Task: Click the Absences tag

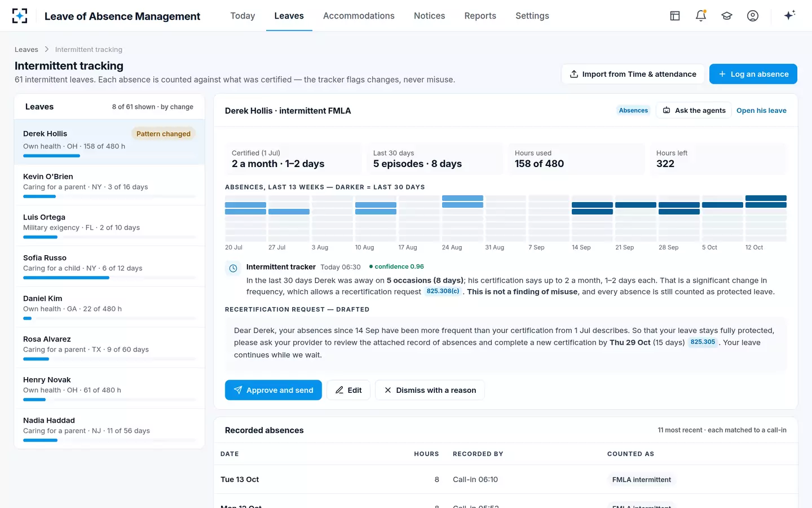Action: 633,111
